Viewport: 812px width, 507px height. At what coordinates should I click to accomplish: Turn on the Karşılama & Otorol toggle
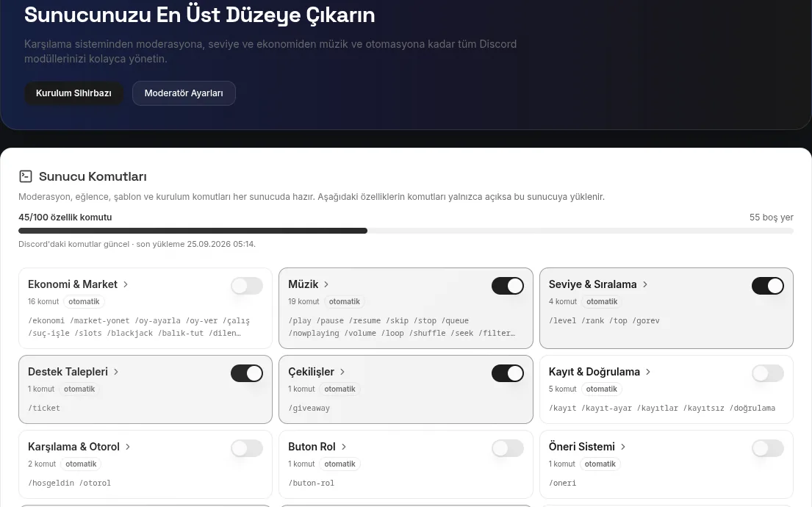tap(247, 448)
